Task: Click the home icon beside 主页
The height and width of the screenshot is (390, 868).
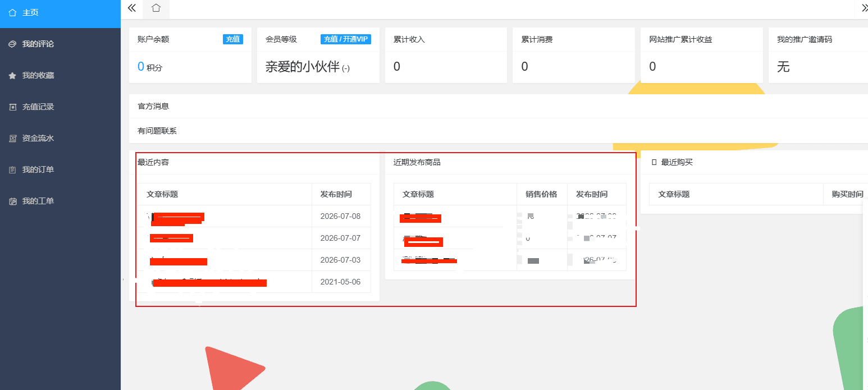Action: click(x=12, y=12)
